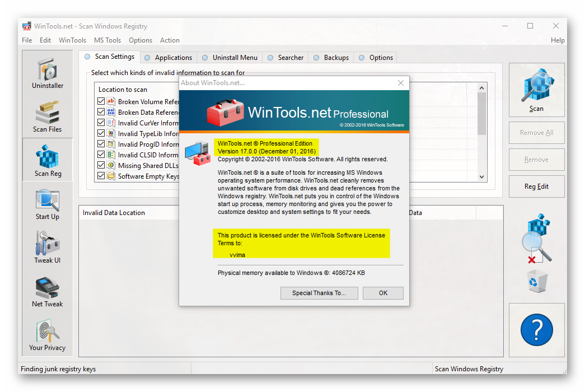Click the gear icon beside Missing Shared DLLs
This screenshot has width=585, height=392.
click(x=111, y=165)
